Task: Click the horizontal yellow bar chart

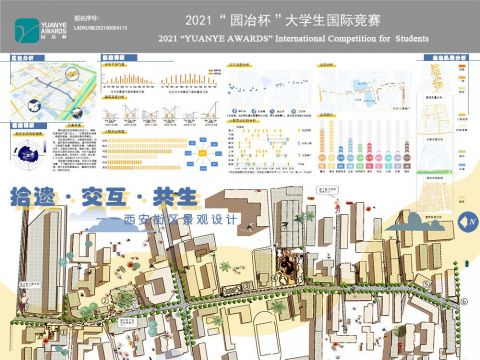Action: point(145,154)
